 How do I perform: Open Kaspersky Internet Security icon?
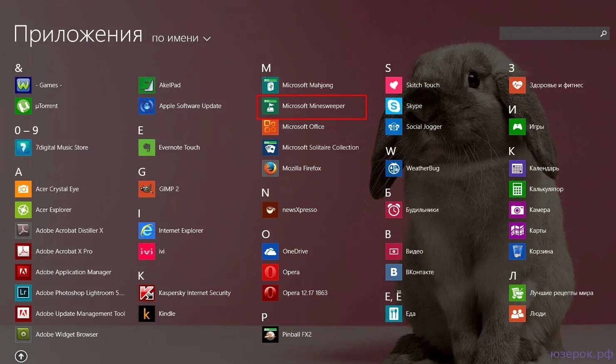coord(147,293)
